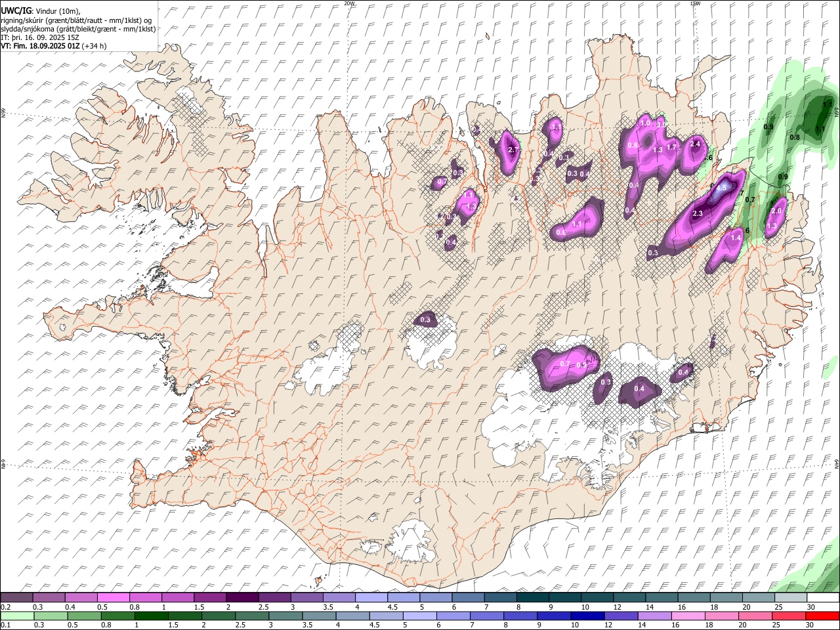Click the 1.0 snowfall value in the northeast
This screenshot has width=840, height=630.
pyautogui.click(x=645, y=123)
